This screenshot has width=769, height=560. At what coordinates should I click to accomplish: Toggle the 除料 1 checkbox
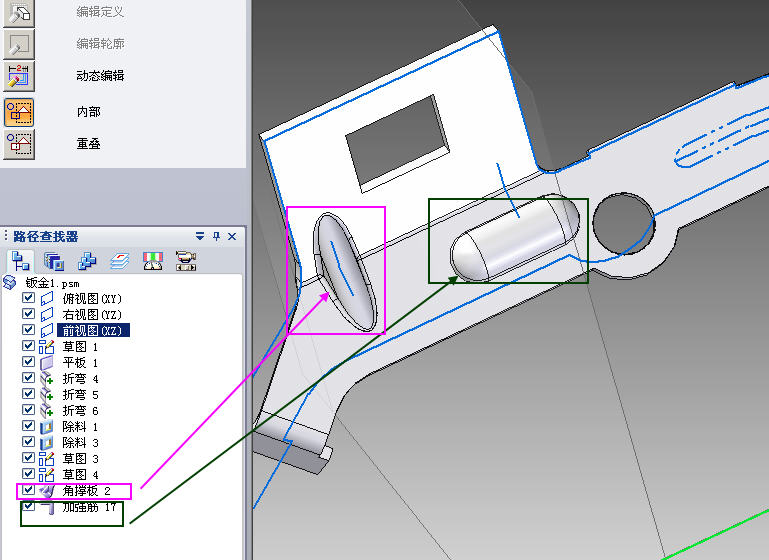pyautogui.click(x=28, y=426)
